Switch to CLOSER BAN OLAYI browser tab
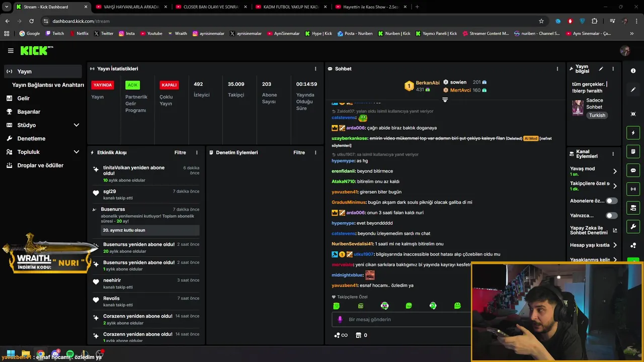Viewport: 644px width, 362px height. tap(211, 7)
